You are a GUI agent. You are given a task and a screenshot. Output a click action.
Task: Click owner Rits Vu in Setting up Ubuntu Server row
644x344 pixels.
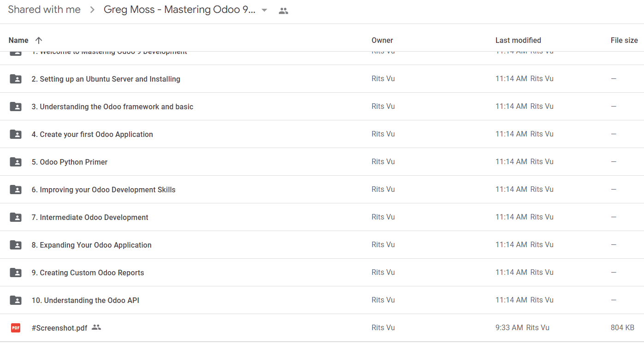pos(383,78)
